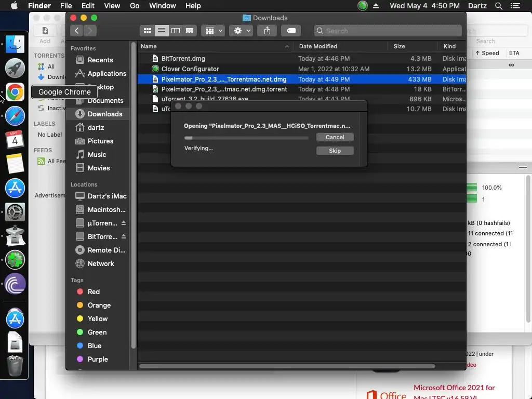Open the File menu
532x399 pixels.
click(x=66, y=6)
